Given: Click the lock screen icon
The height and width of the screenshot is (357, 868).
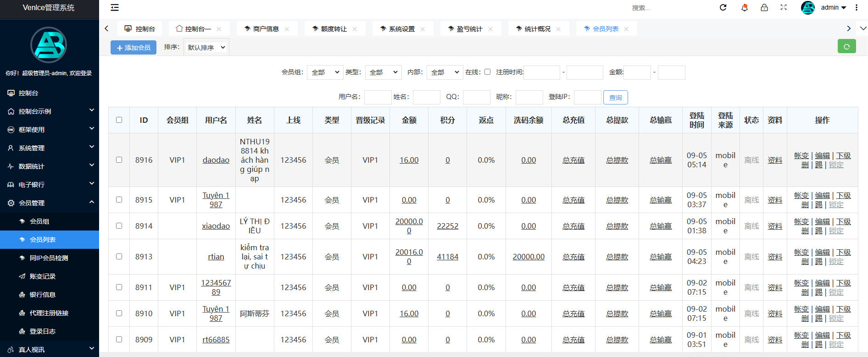Looking at the screenshot, I should pos(764,7).
